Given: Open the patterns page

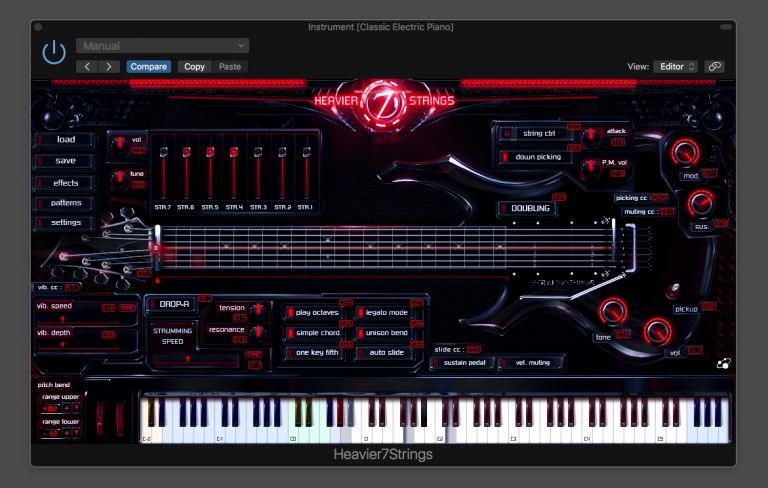Looking at the screenshot, I should coord(65,203).
